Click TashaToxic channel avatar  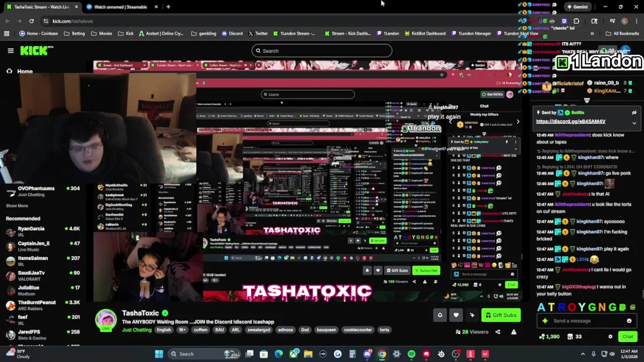[106, 320]
